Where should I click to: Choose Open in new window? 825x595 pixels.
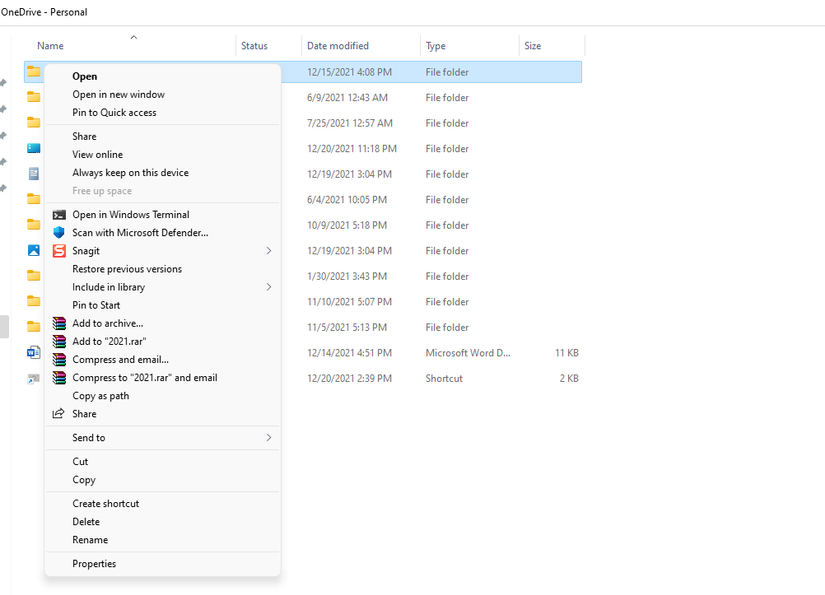point(118,95)
